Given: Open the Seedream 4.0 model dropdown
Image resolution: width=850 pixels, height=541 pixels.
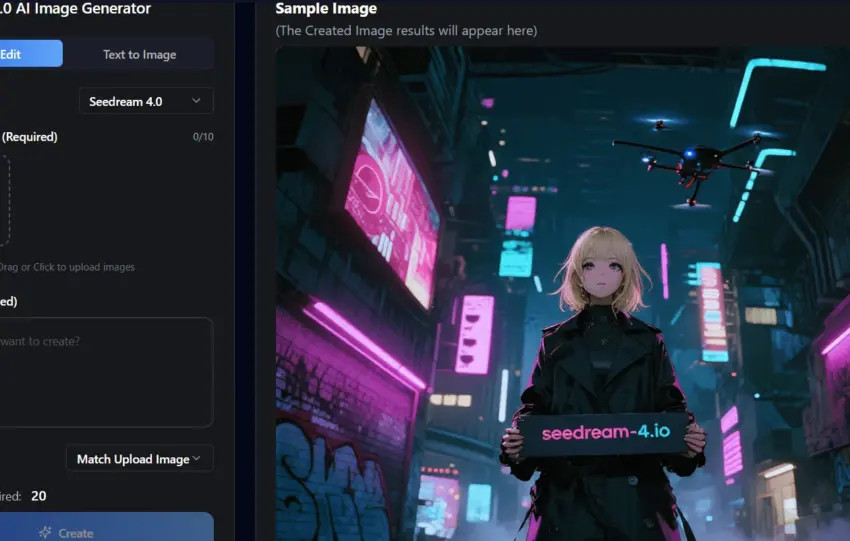Looking at the screenshot, I should click(146, 101).
